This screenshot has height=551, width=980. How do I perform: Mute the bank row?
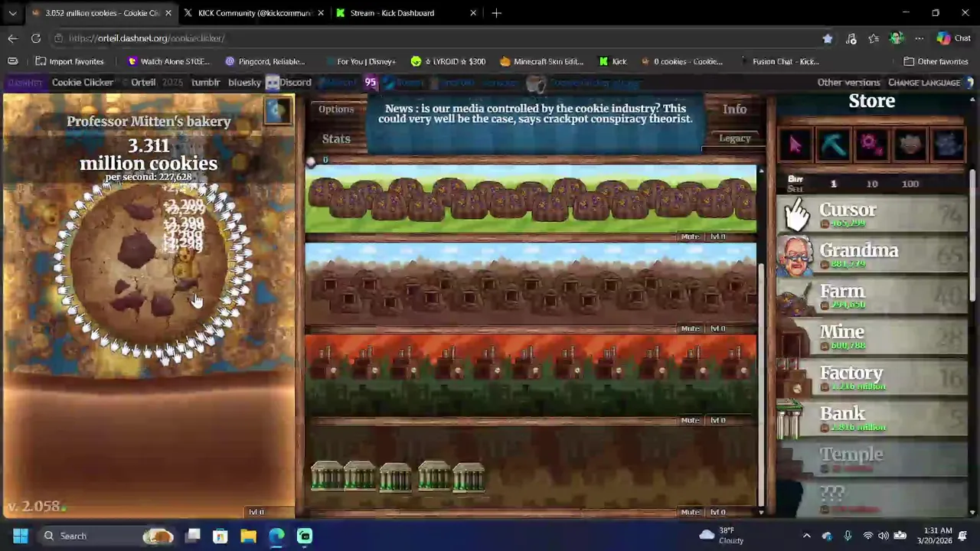[x=691, y=512]
